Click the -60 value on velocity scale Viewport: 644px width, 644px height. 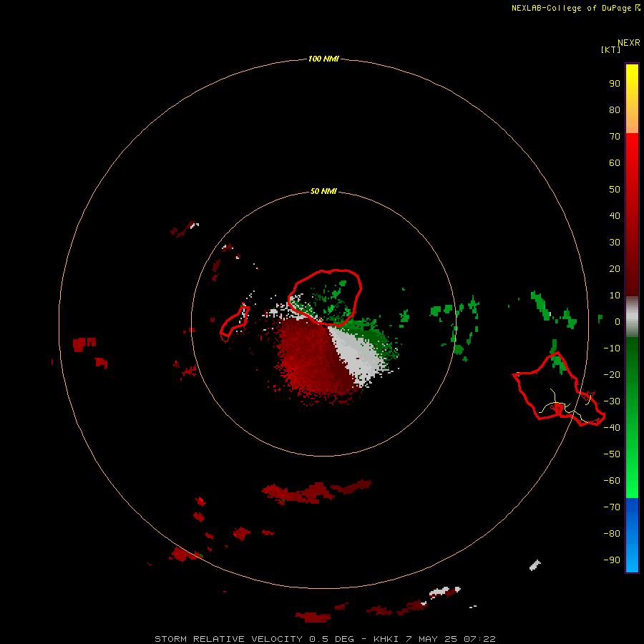point(612,481)
